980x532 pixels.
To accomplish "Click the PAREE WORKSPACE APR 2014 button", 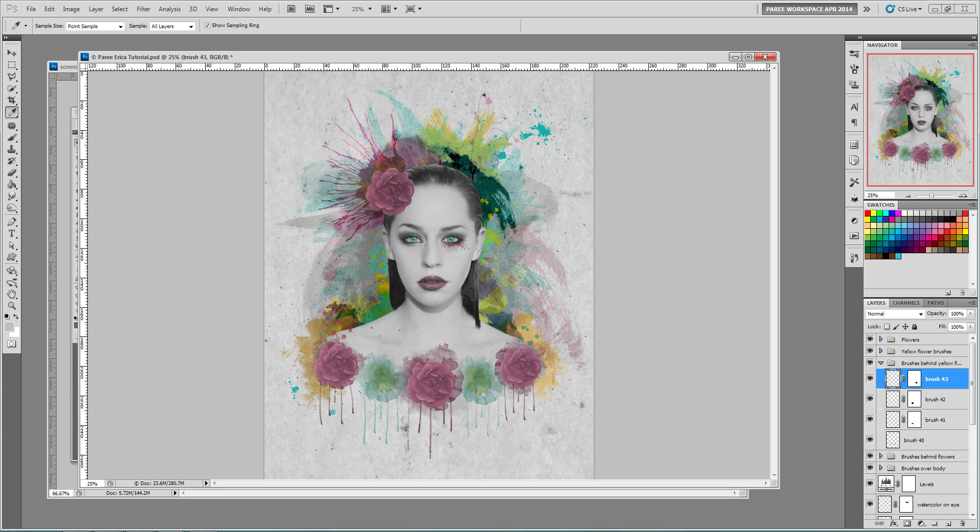I will [x=809, y=9].
